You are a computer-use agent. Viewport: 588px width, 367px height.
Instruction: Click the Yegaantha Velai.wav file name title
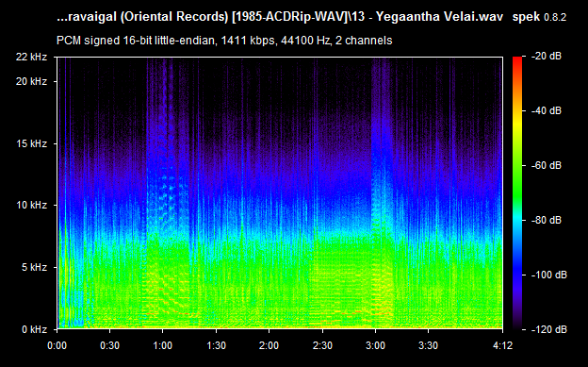439,17
